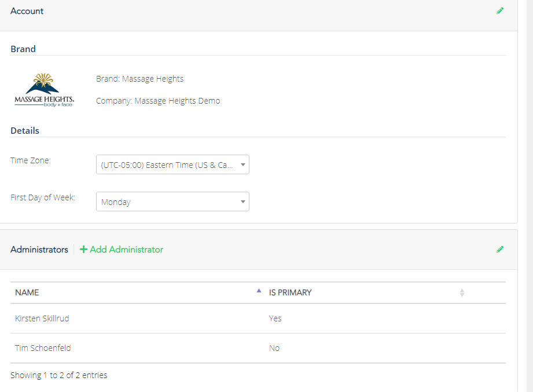Screen dimensions: 533x392
Task: Click the Administrators section edit pencil icon
Action: (x=500, y=250)
